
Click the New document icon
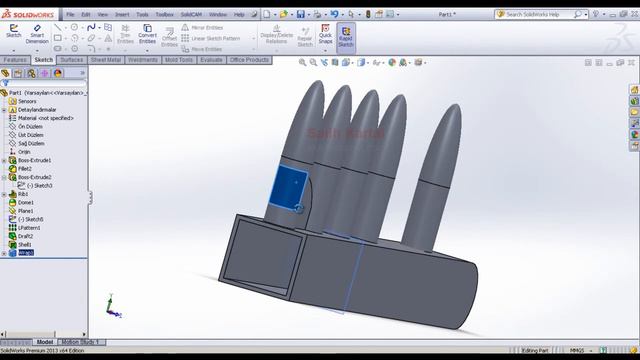click(x=267, y=14)
